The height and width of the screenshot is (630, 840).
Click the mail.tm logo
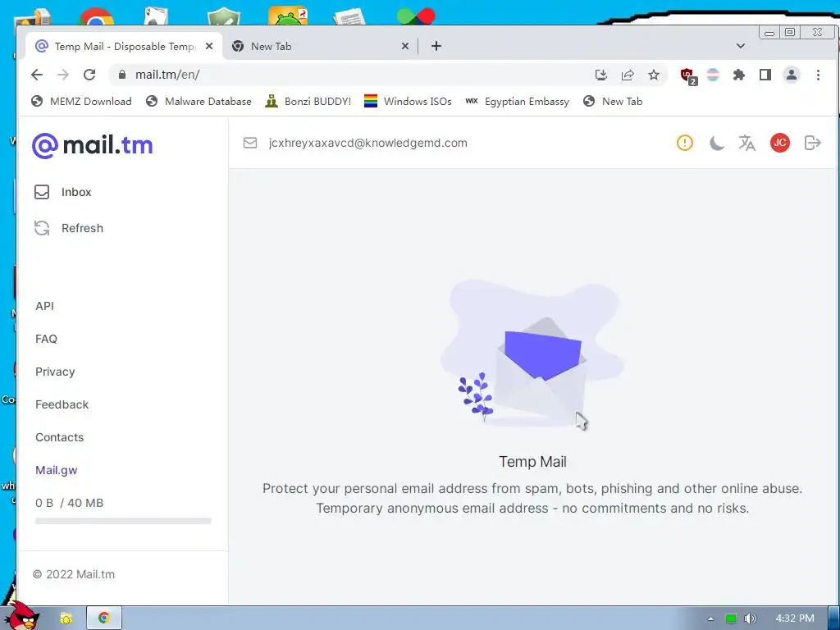pos(92,145)
